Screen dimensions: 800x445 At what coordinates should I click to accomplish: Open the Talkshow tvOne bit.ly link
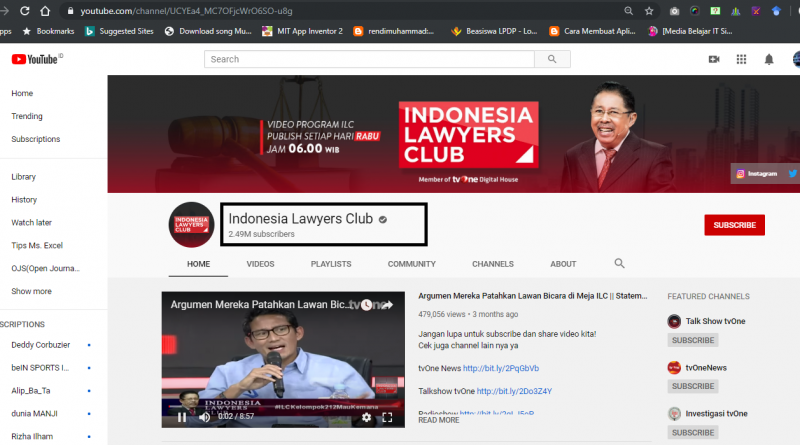pos(514,391)
